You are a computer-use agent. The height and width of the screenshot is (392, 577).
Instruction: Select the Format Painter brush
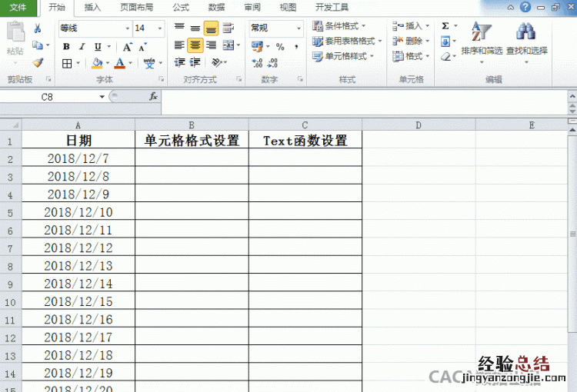coord(38,62)
